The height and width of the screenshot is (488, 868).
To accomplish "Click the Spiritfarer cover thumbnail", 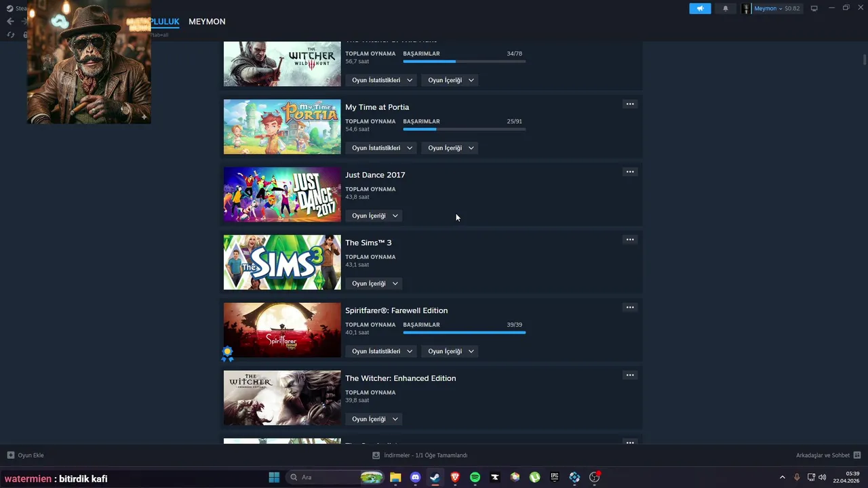I will pyautogui.click(x=282, y=330).
